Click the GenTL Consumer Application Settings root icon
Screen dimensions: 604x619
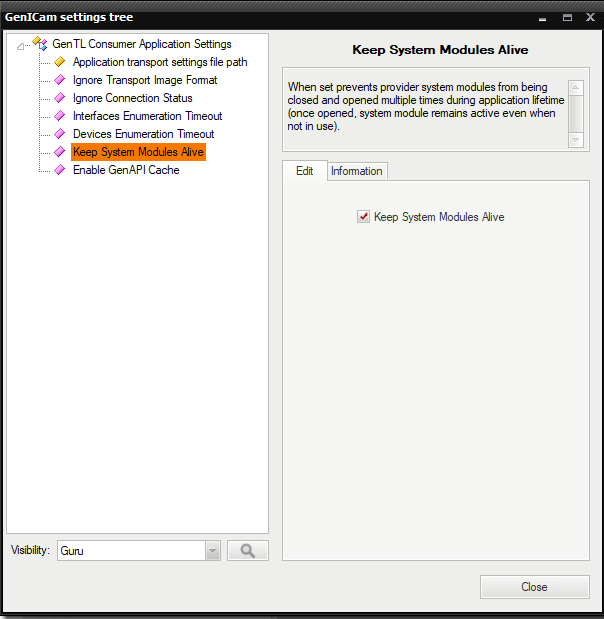[x=40, y=44]
